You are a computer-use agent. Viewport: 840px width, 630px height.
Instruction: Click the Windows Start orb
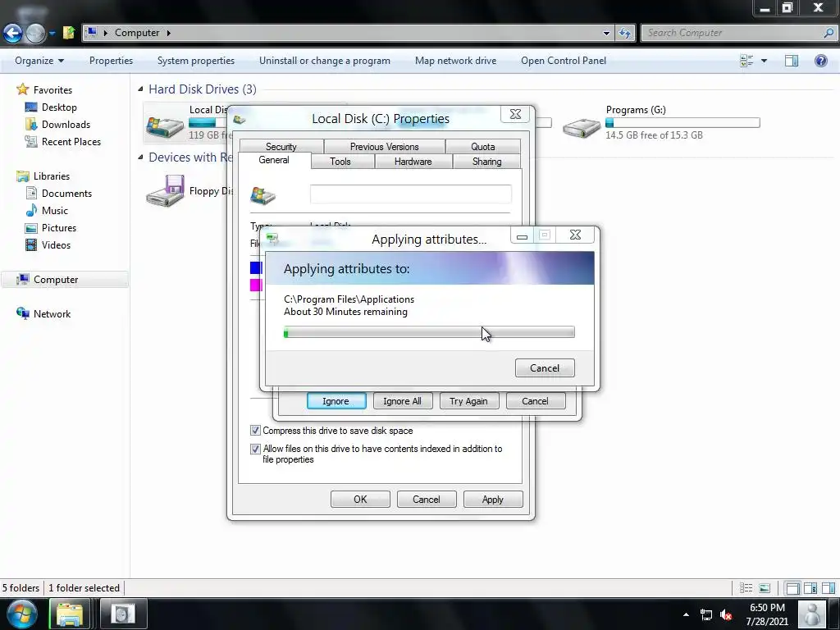(22, 614)
